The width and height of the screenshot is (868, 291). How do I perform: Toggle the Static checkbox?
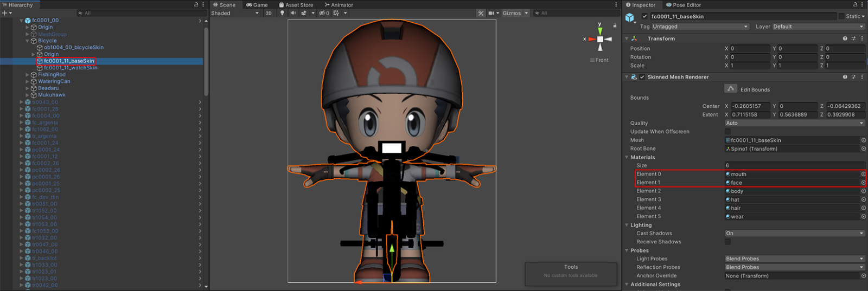point(841,16)
